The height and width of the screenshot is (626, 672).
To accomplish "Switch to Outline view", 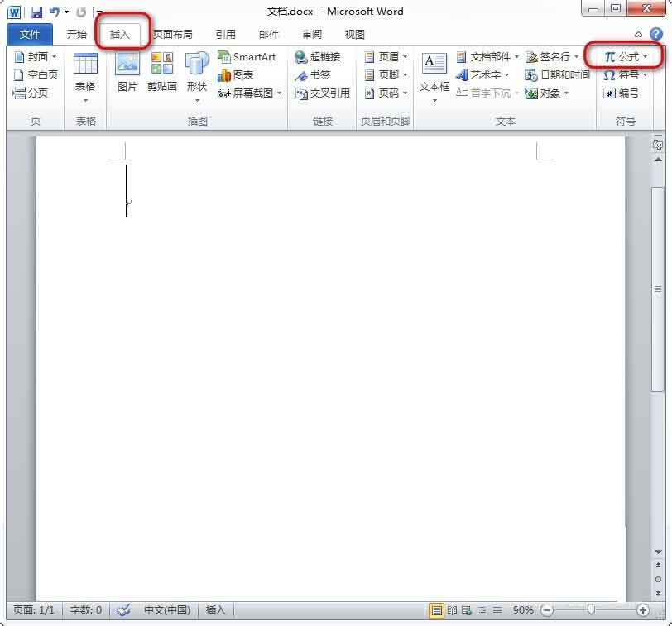I will click(x=482, y=609).
